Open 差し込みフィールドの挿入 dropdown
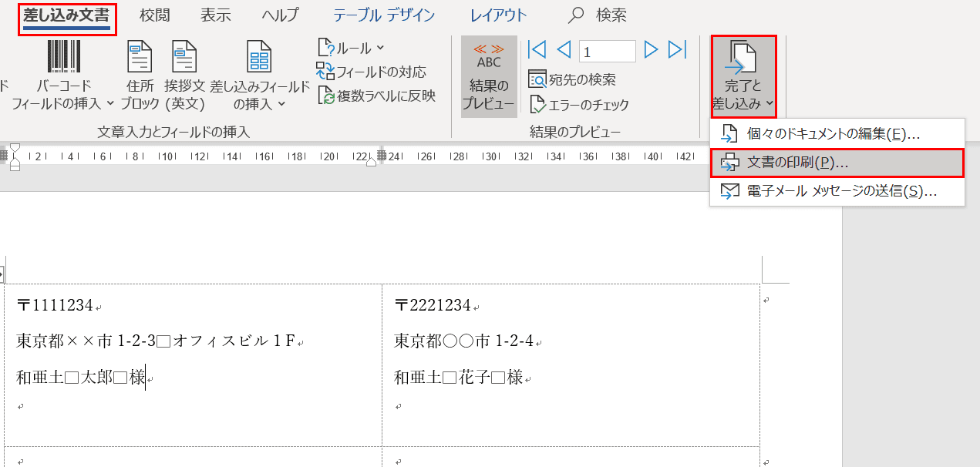The image size is (980, 467). tap(260, 76)
